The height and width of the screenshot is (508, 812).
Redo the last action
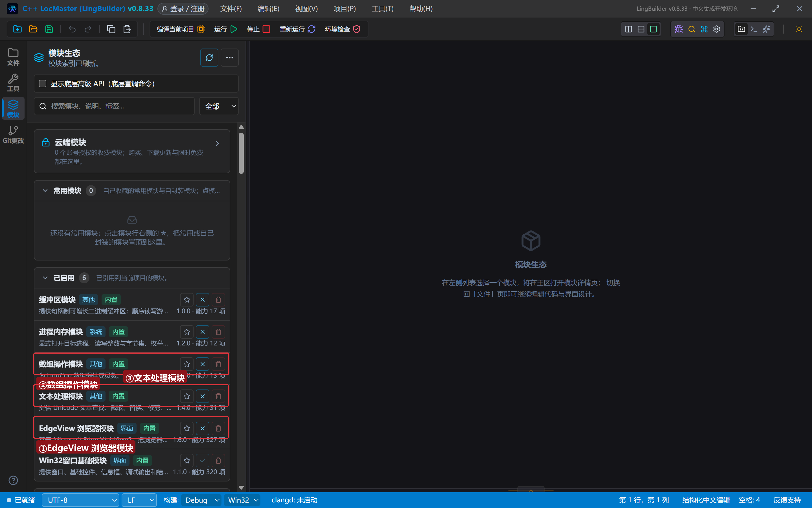pos(88,29)
